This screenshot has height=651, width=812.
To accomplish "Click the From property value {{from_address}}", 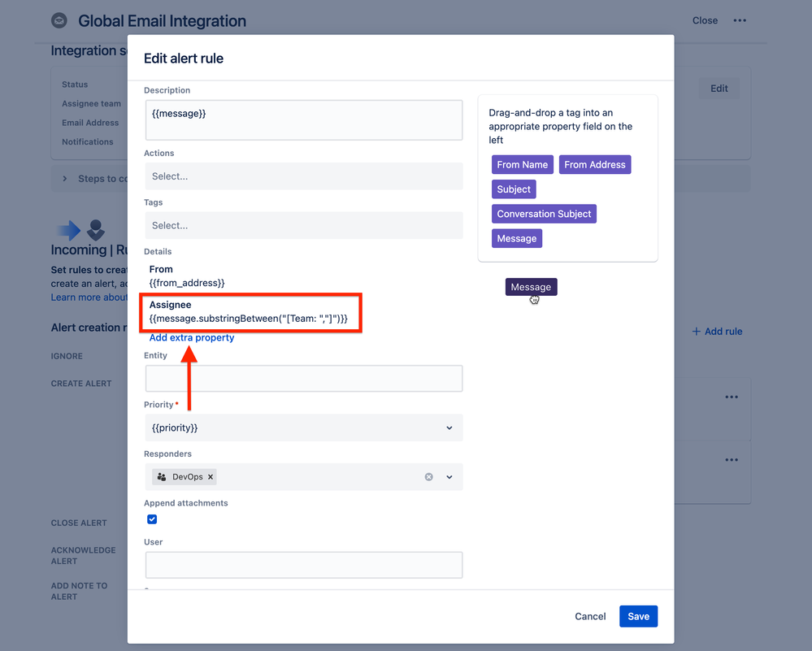I will pos(187,284).
